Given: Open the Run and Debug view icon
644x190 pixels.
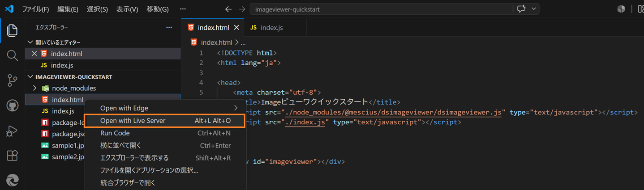Looking at the screenshot, I should pyautogui.click(x=12, y=131).
